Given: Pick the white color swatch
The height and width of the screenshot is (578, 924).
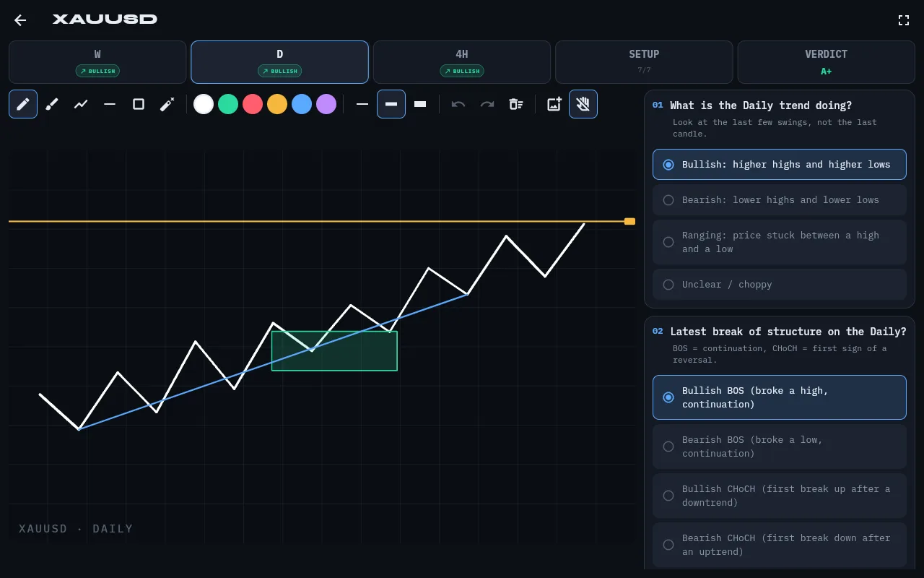Looking at the screenshot, I should pyautogui.click(x=204, y=104).
